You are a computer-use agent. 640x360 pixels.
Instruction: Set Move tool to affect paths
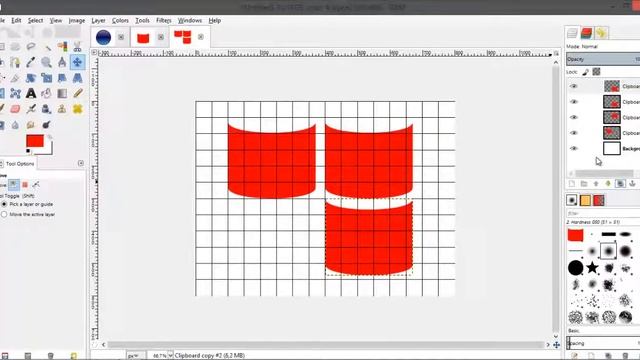pyautogui.click(x=36, y=185)
